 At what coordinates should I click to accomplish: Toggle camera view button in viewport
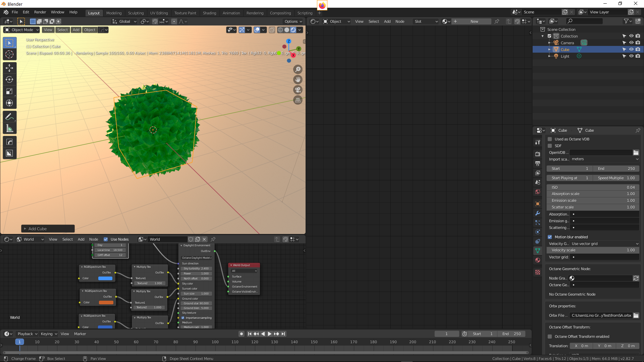[298, 90]
